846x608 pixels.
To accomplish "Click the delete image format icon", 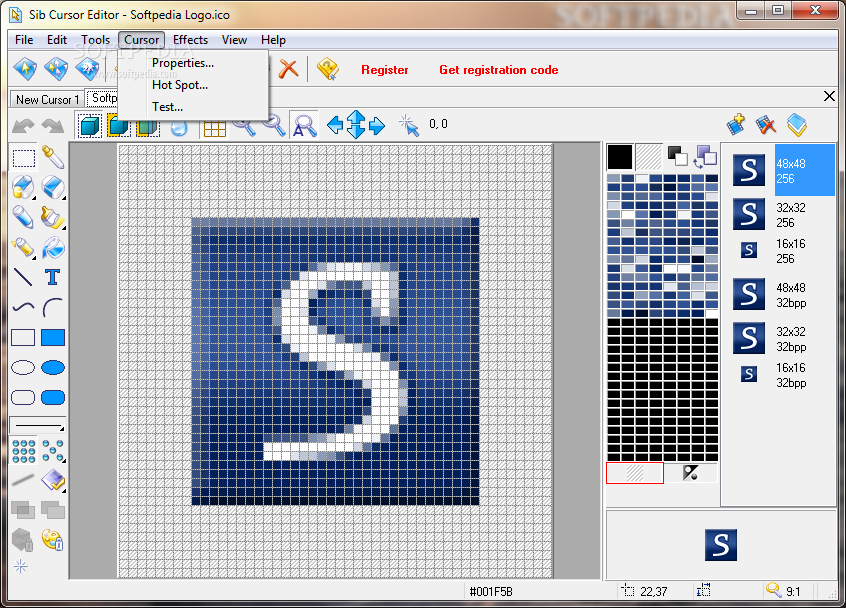I will [766, 125].
